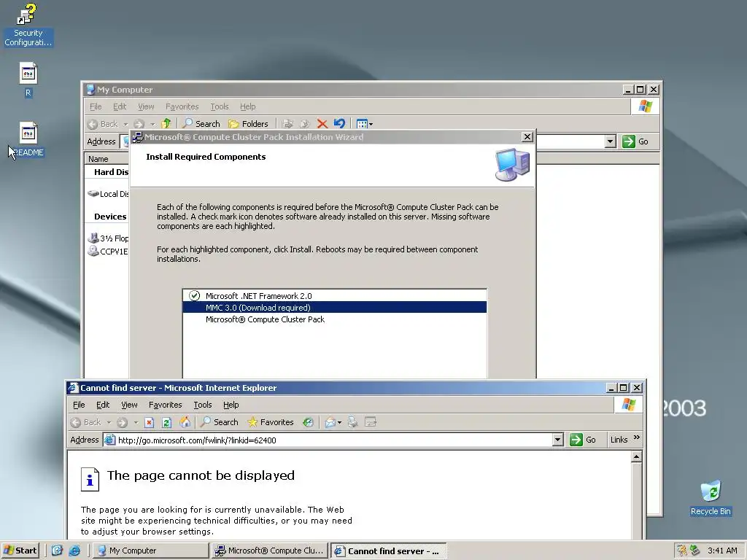Click the Stop icon in Internet Explorer
Image resolution: width=747 pixels, height=560 pixels.
(149, 422)
